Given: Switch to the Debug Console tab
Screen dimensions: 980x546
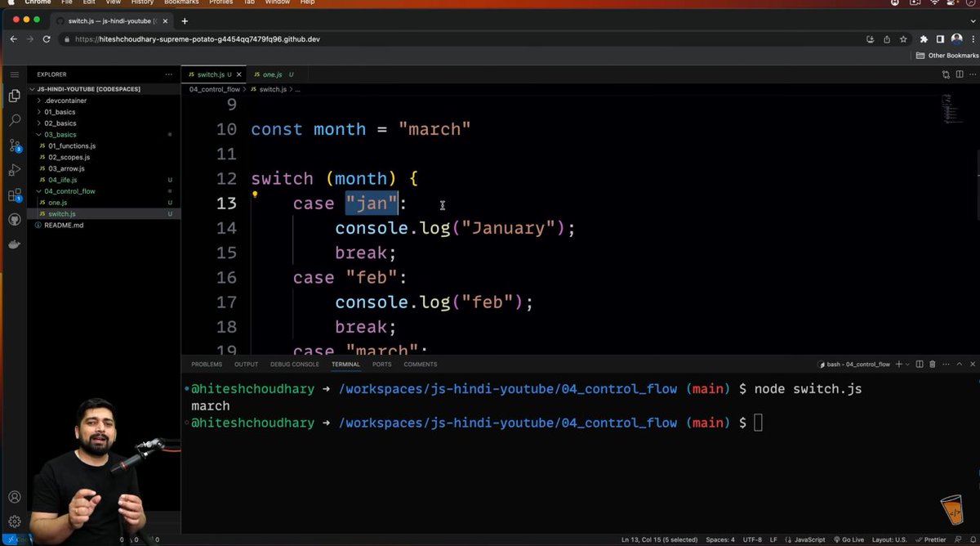Looking at the screenshot, I should [x=295, y=364].
